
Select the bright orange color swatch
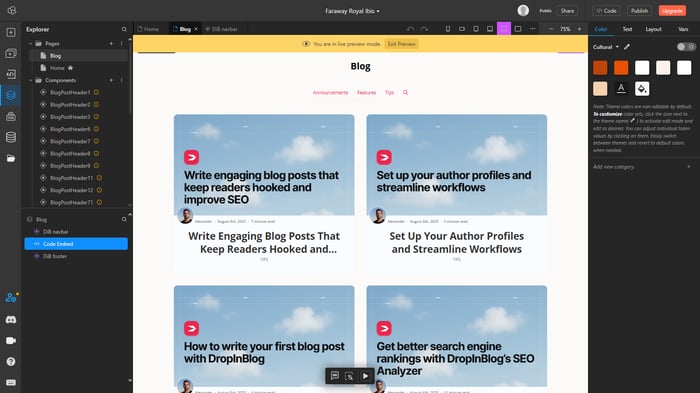pos(621,68)
